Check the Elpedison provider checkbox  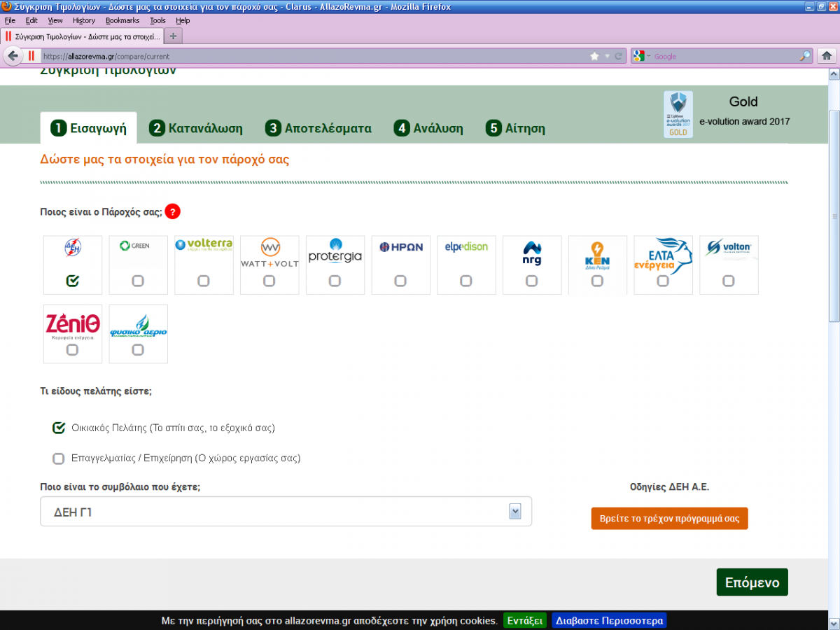tap(466, 281)
